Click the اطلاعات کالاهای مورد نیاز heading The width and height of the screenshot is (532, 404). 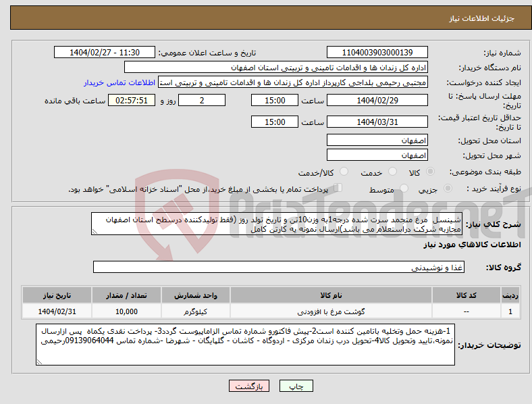[x=472, y=245]
